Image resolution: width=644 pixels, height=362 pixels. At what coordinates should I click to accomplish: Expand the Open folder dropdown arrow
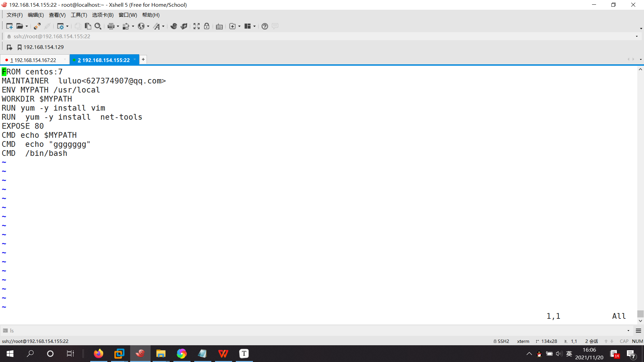pyautogui.click(x=27, y=26)
